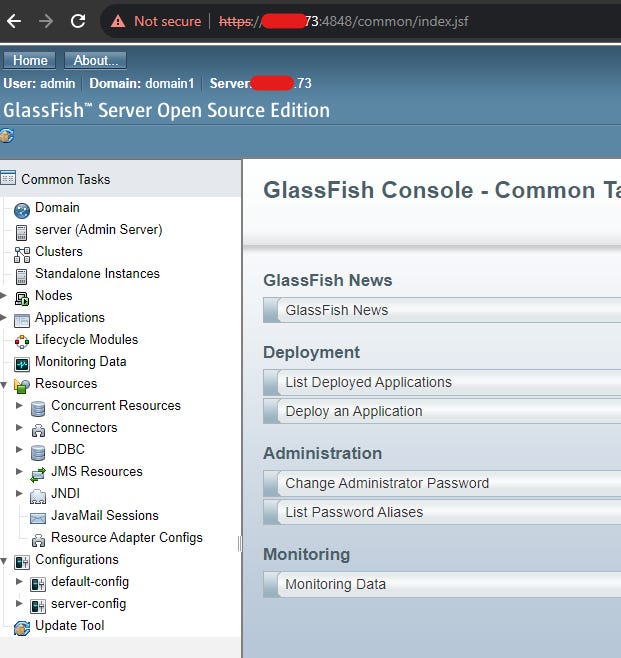The height and width of the screenshot is (658, 621).
Task: Expand the JNDI branch
Action: coord(19,493)
